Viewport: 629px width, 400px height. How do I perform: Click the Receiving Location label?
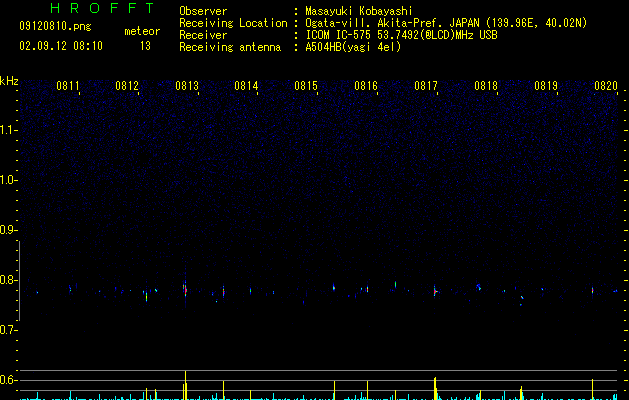point(233,23)
